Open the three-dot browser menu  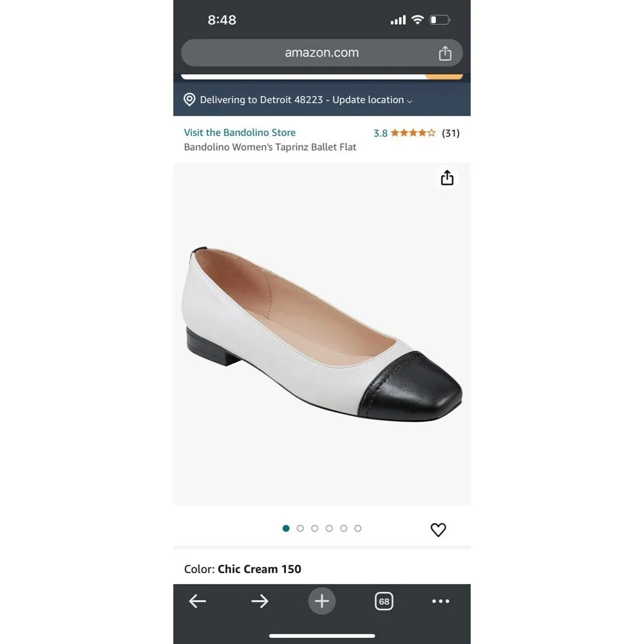(440, 601)
